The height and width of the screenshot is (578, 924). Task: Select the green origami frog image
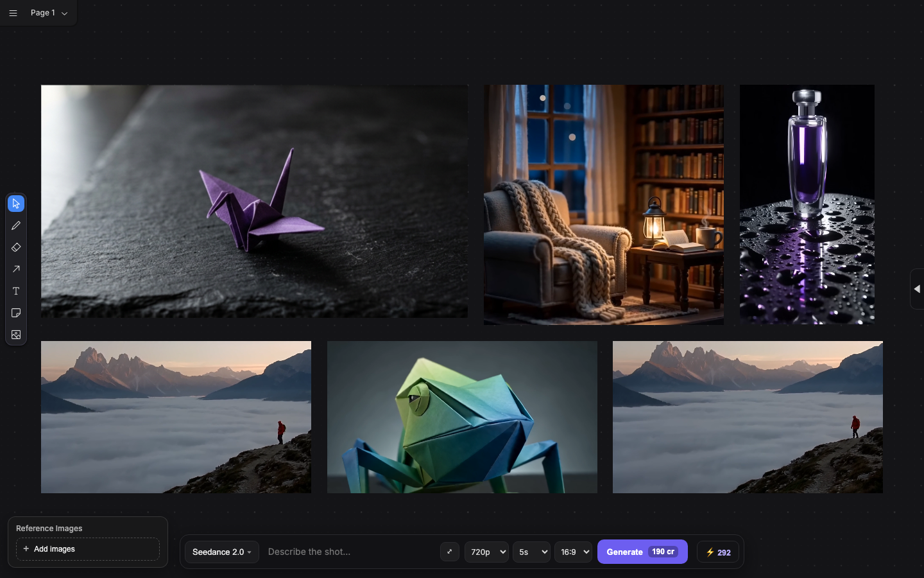click(462, 417)
